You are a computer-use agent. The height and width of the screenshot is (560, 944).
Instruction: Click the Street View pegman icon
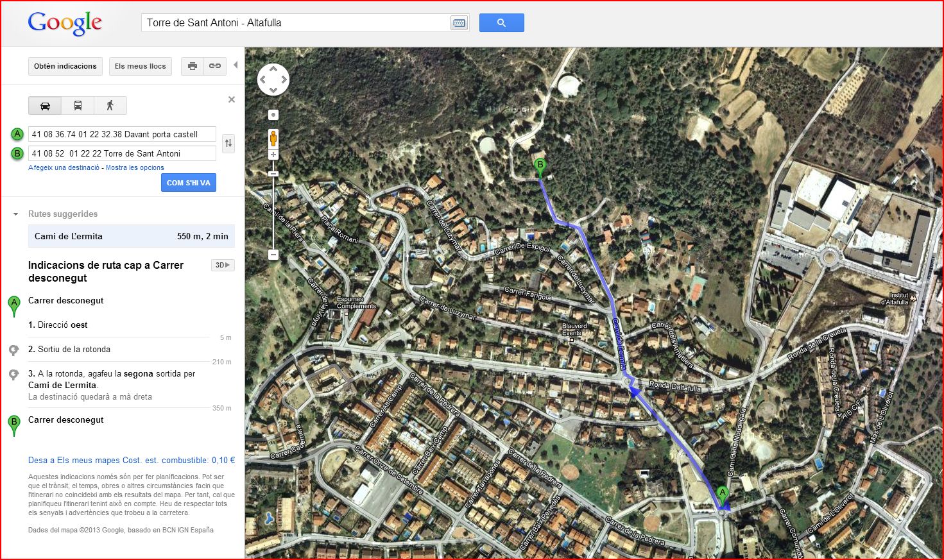coord(273,138)
